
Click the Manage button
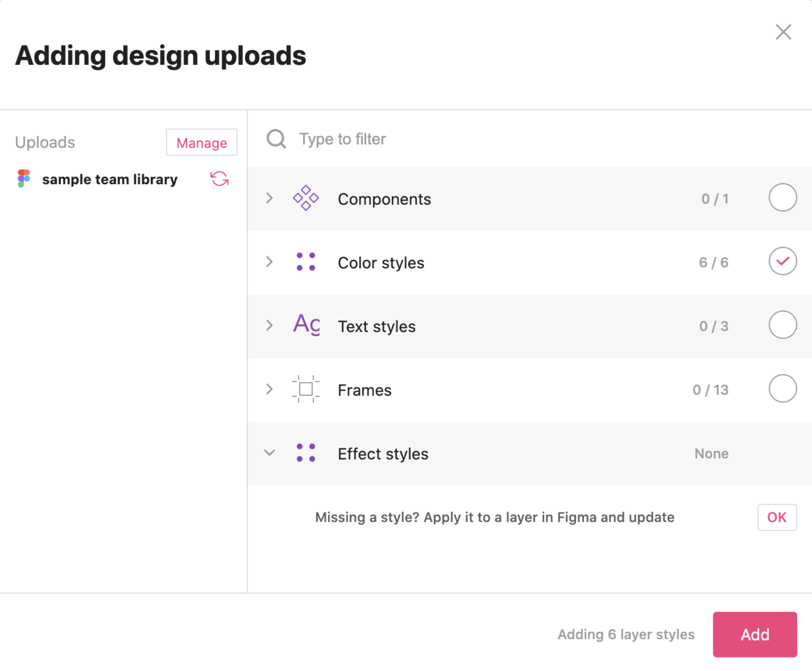coord(202,143)
